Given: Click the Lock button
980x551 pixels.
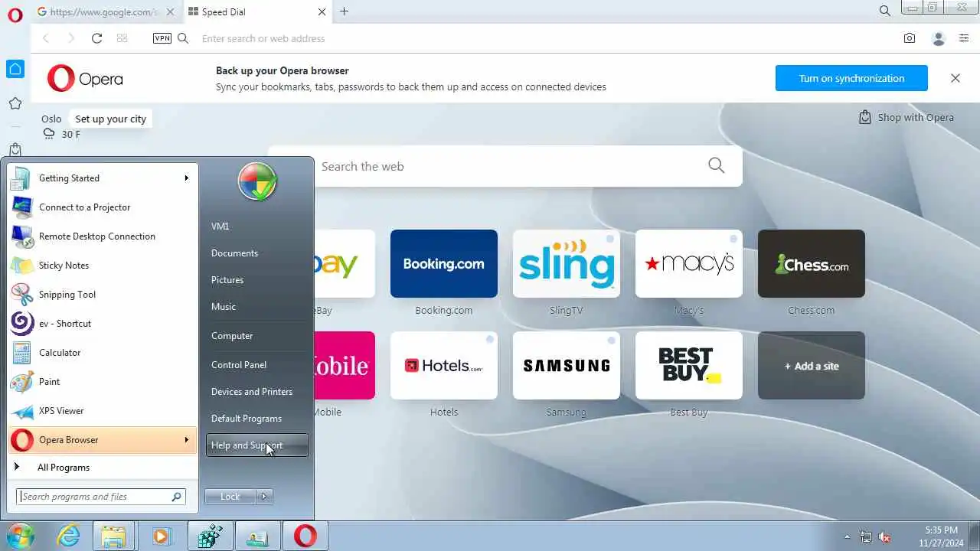Looking at the screenshot, I should coord(230,497).
